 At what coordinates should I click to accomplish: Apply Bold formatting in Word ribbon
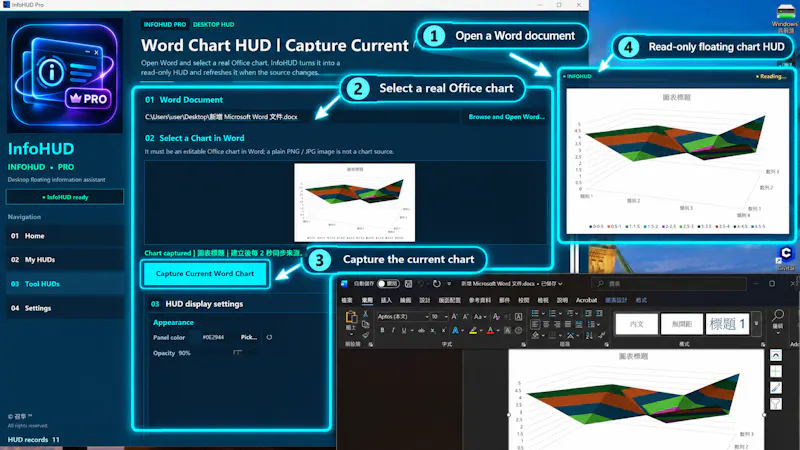[382, 331]
